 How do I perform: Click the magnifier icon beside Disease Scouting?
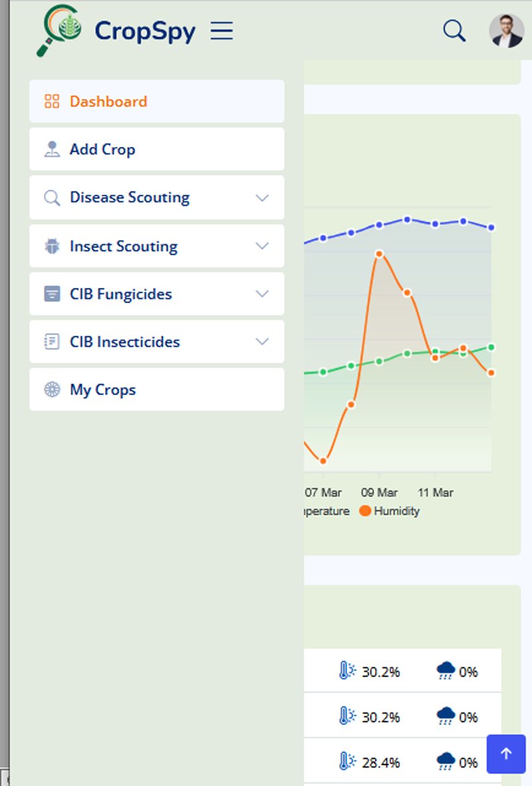pyautogui.click(x=52, y=197)
